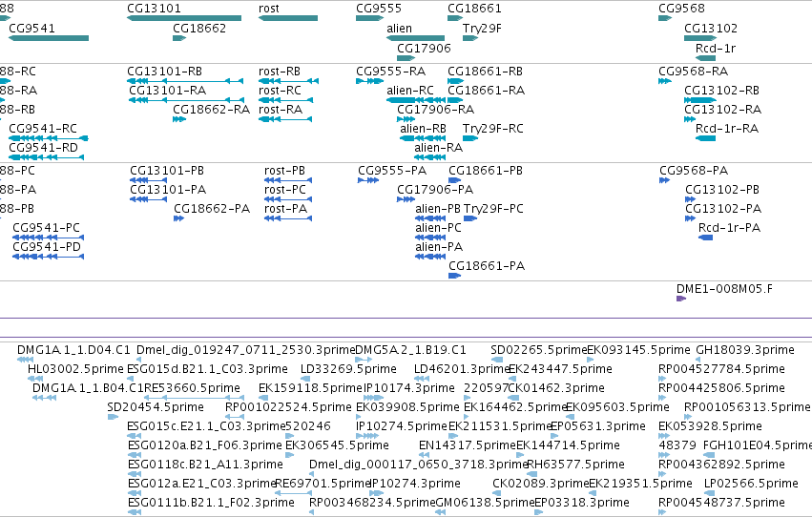
Task: Click EST label LD33269.5prime
Action: [x=348, y=369]
